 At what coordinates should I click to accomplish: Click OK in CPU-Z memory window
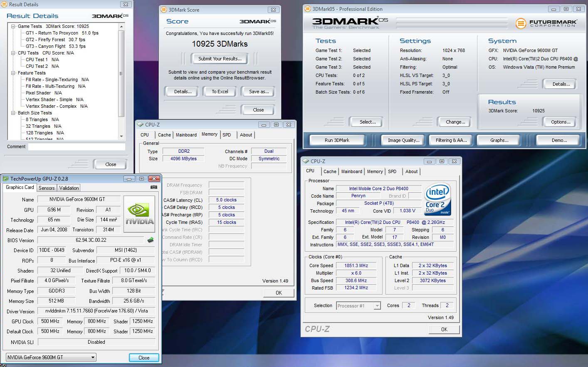[x=279, y=293]
